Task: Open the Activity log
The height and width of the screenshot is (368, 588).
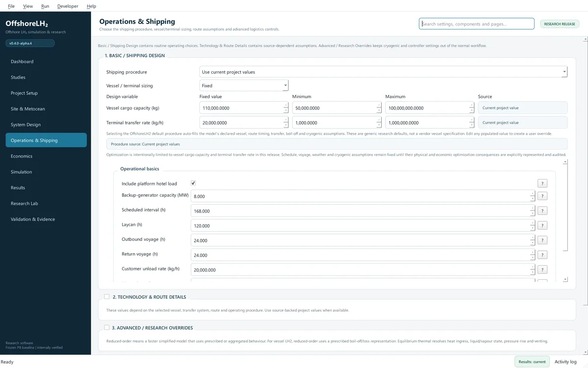Action: 565,362
